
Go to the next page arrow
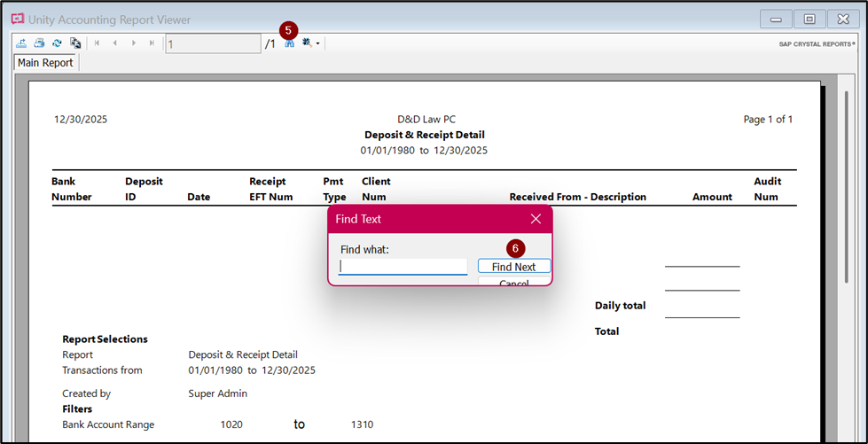pos(133,43)
